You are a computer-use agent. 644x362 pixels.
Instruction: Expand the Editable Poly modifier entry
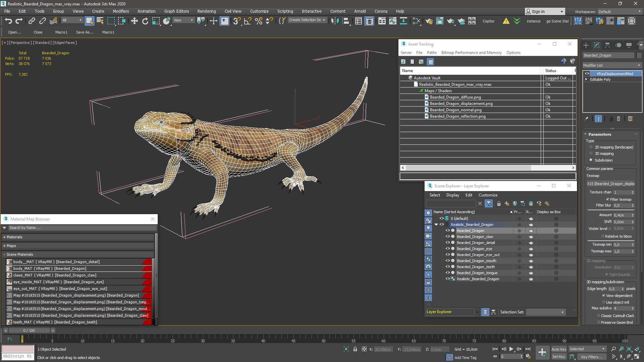[586, 79]
